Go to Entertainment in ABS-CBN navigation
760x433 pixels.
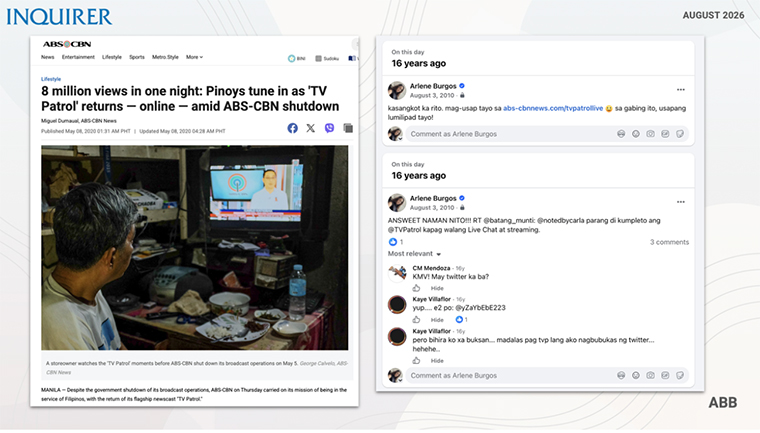78,57
